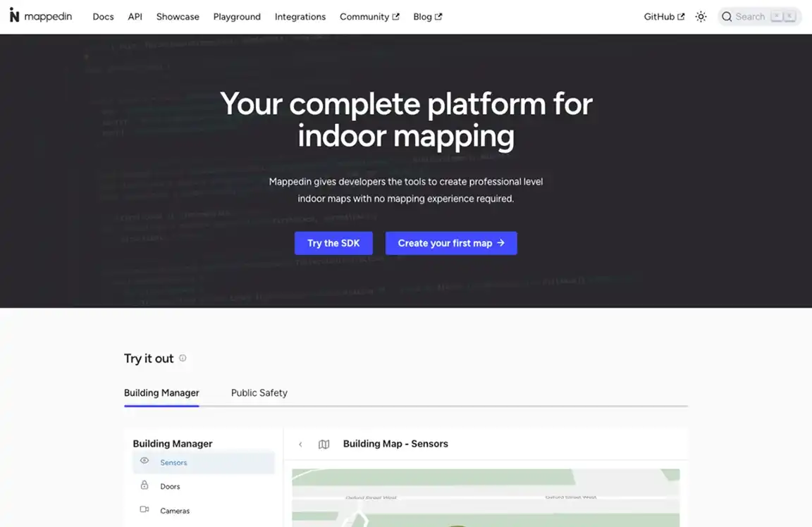
Task: Show sensors on the building map
Action: point(173,462)
